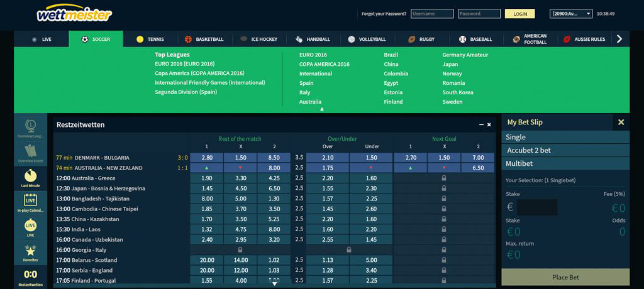Viewport: 644px width, 289px height.
Task: Open Last Minute stopwatch icon
Action: pyautogui.click(x=30, y=178)
